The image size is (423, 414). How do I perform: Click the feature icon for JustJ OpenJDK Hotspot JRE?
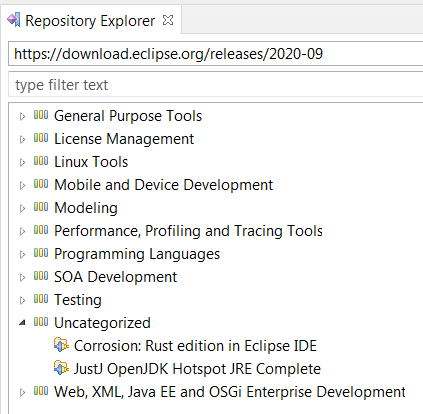tap(61, 368)
